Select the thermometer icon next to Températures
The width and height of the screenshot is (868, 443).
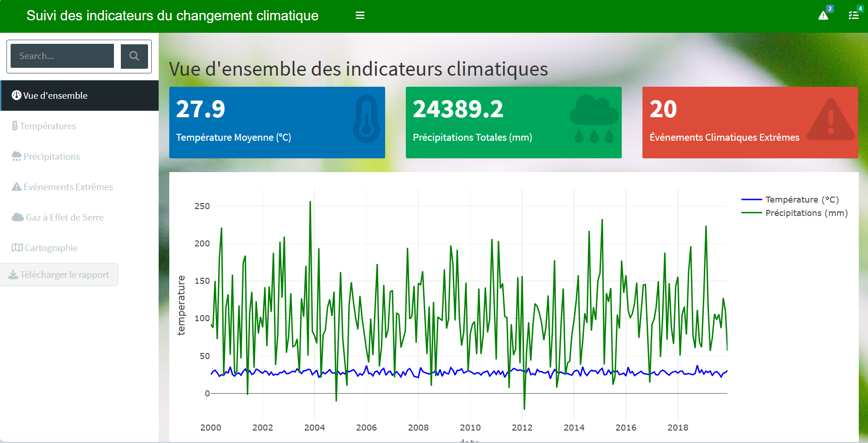click(15, 126)
